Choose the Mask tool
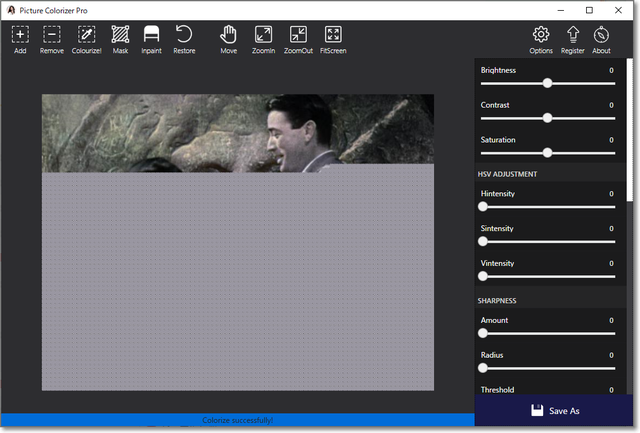Viewport: 640px width, 433px height. point(120,35)
